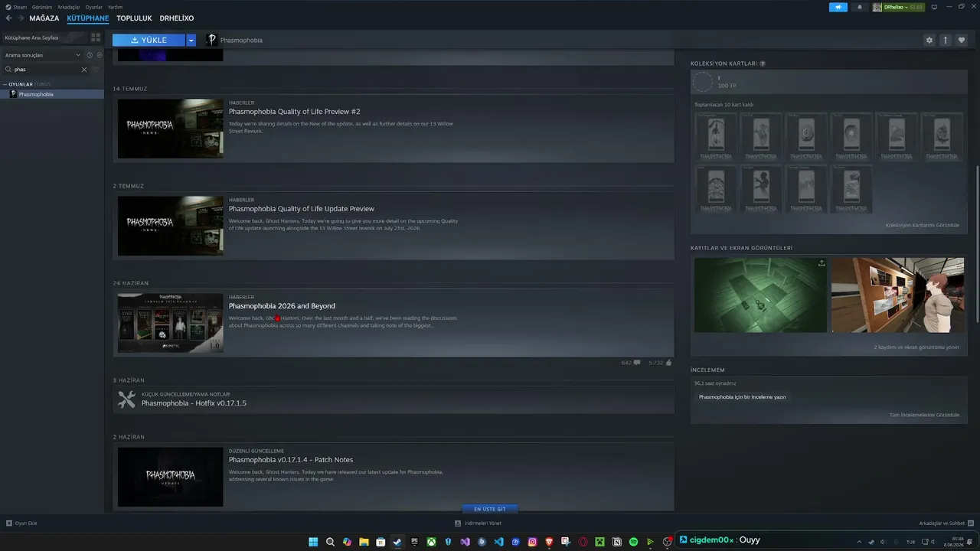Show recent games with clock icon
This screenshot has height=551, width=980.
[x=90, y=55]
